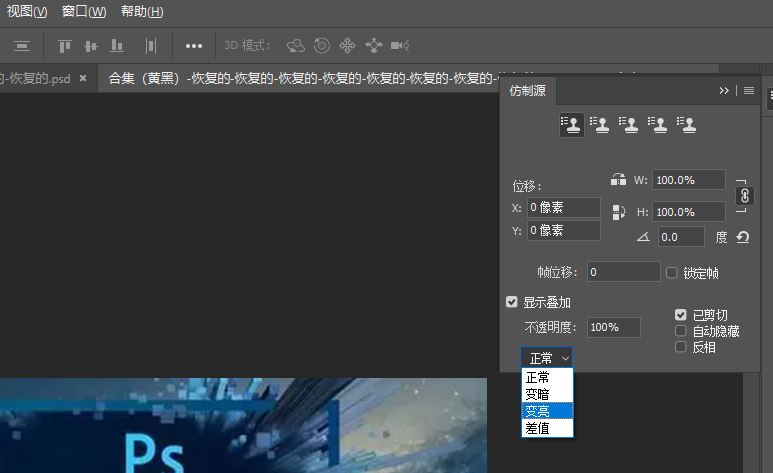Select the fourth clone source stamp
The image size is (773, 473).
pos(658,125)
